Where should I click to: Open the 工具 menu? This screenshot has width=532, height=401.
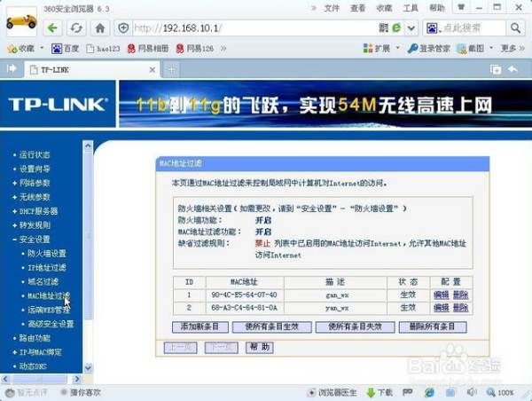(x=411, y=8)
